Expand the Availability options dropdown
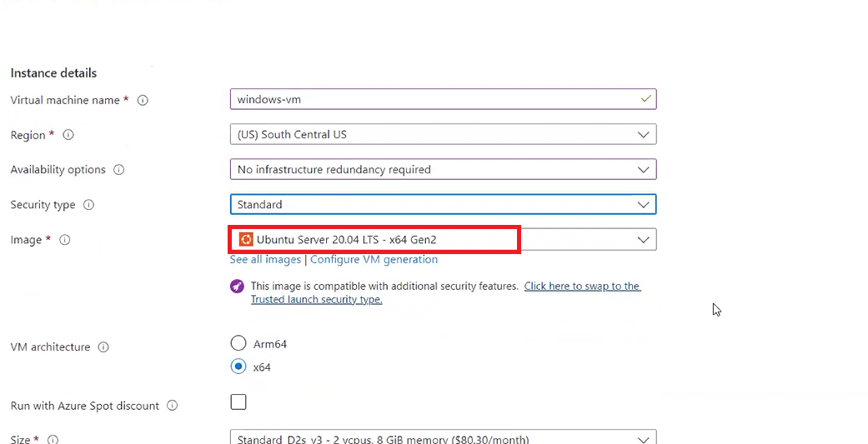 442,169
